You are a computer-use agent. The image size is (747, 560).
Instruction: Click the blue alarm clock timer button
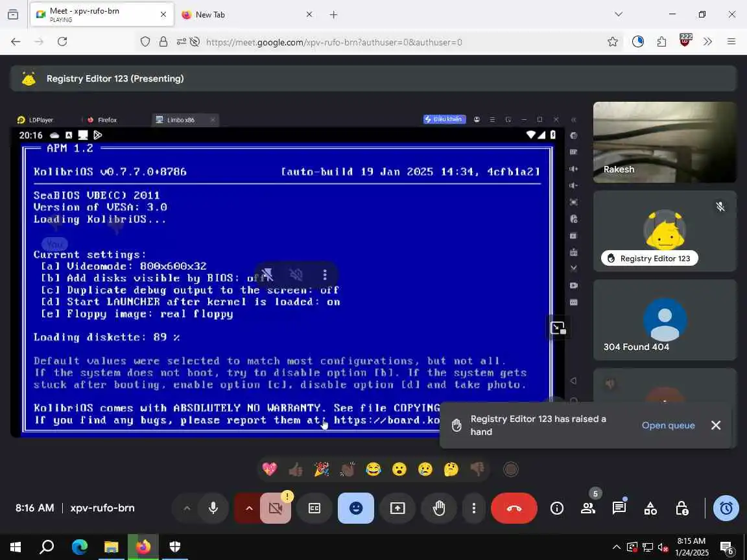726,508
